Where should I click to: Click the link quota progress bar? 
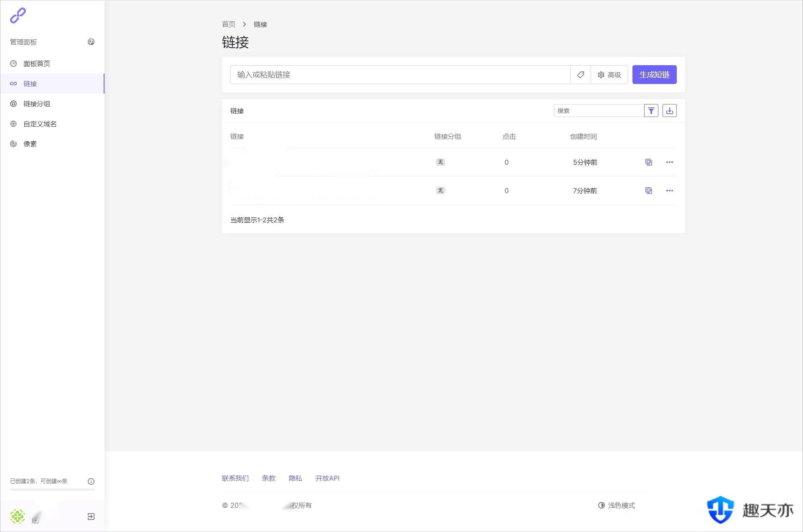(x=52, y=489)
